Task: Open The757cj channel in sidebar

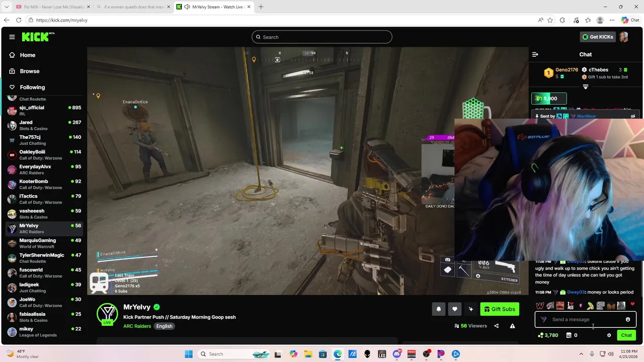Action: tap(44, 140)
